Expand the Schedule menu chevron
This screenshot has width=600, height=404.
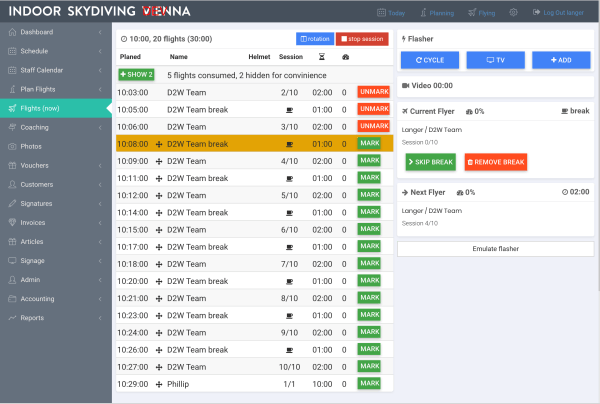click(x=100, y=51)
